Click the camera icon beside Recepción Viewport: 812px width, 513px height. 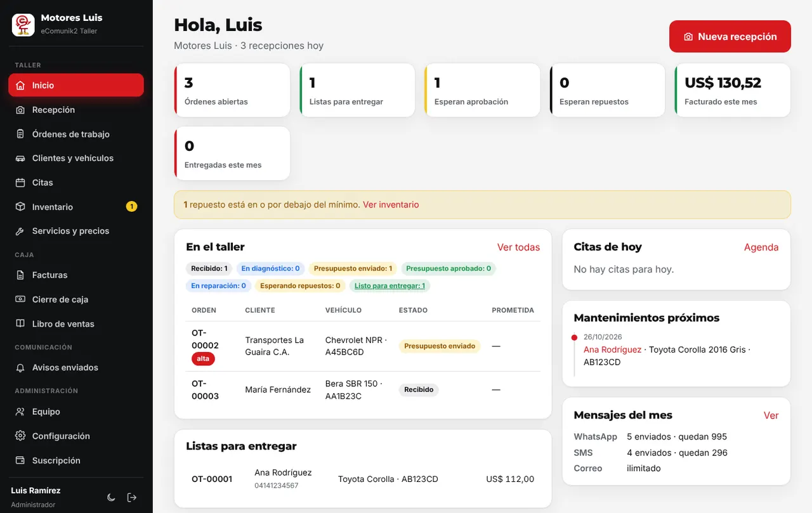(x=20, y=110)
